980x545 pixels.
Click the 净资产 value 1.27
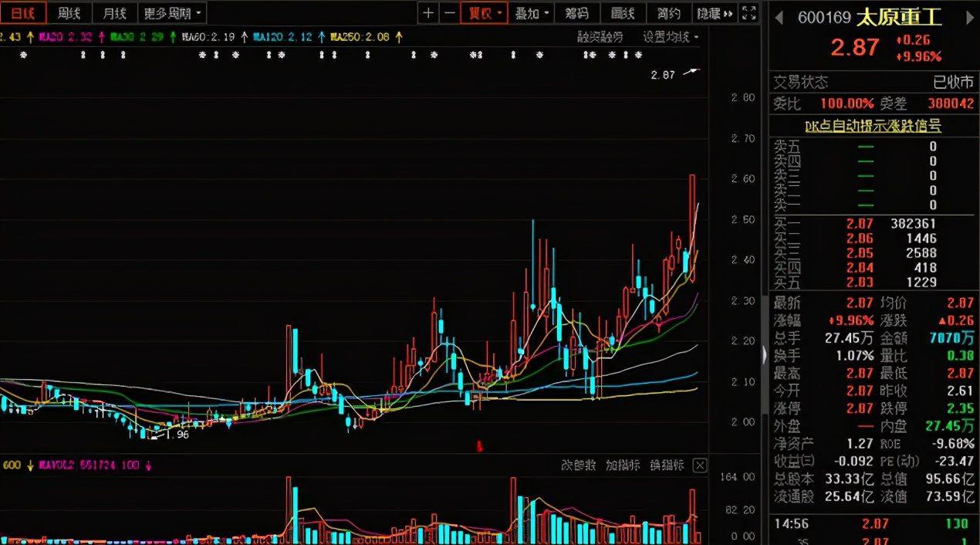click(861, 444)
